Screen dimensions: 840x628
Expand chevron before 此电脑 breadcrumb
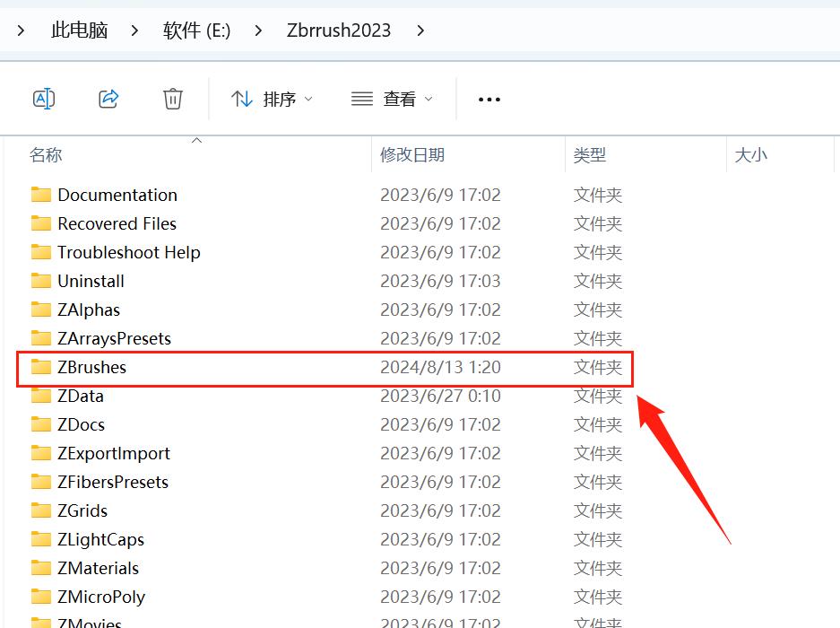tap(21, 31)
